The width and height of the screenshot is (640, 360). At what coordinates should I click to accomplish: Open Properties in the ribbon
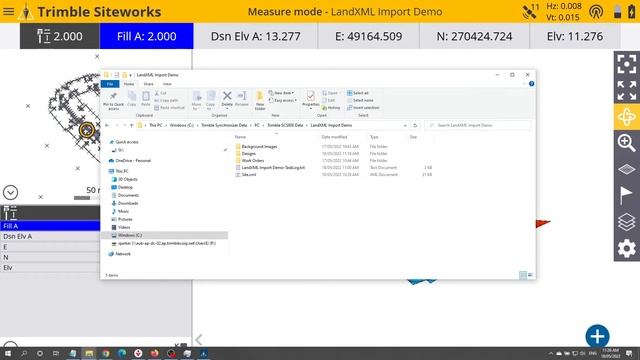pyautogui.click(x=311, y=99)
